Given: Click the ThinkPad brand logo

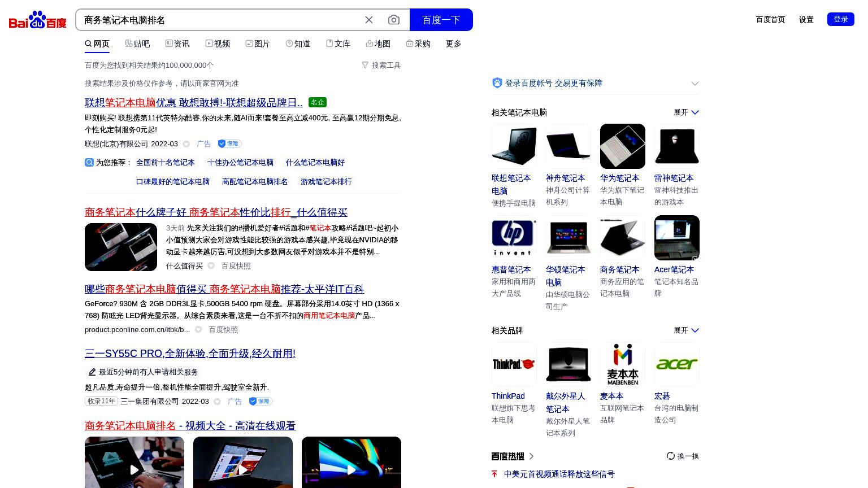Looking at the screenshot, I should [x=514, y=364].
